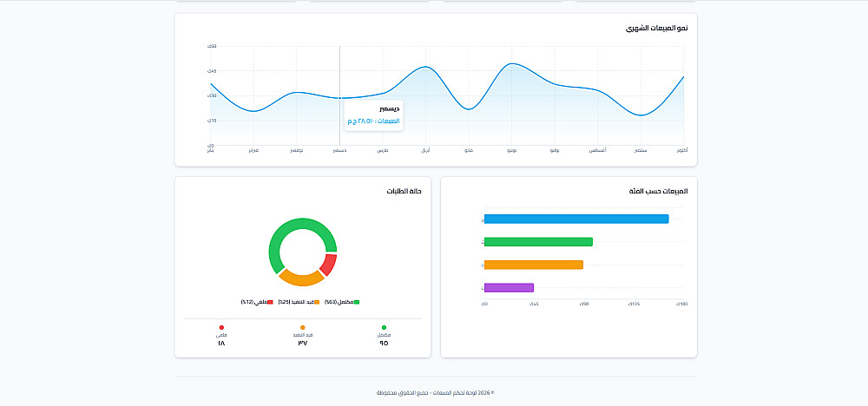The height and width of the screenshot is (406, 868).
Task: Click the orange dot above قيد التنفيذ count 37
Action: [x=302, y=327]
